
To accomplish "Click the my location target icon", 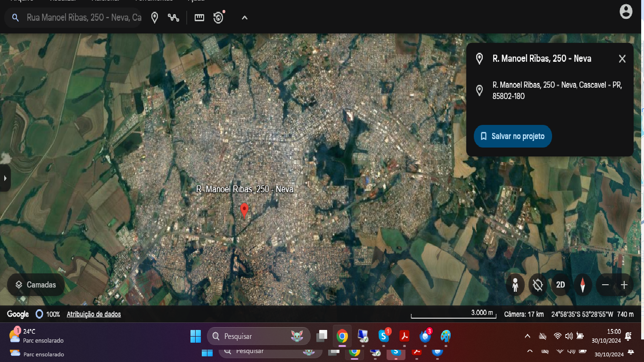I will point(538,285).
